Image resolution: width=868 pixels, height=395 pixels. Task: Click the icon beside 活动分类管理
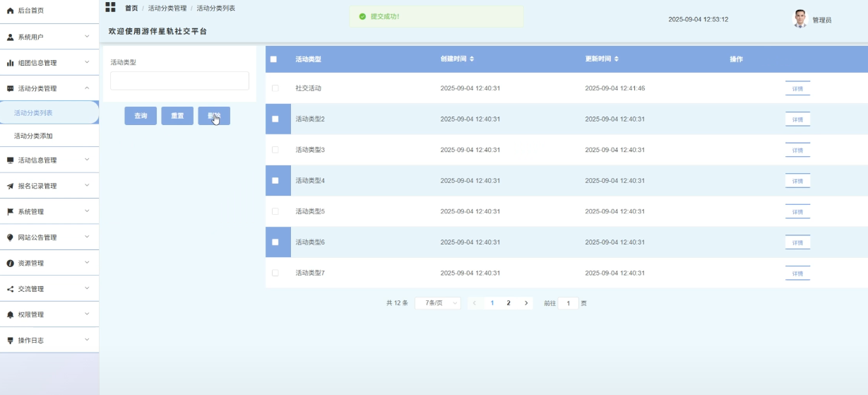(11, 88)
